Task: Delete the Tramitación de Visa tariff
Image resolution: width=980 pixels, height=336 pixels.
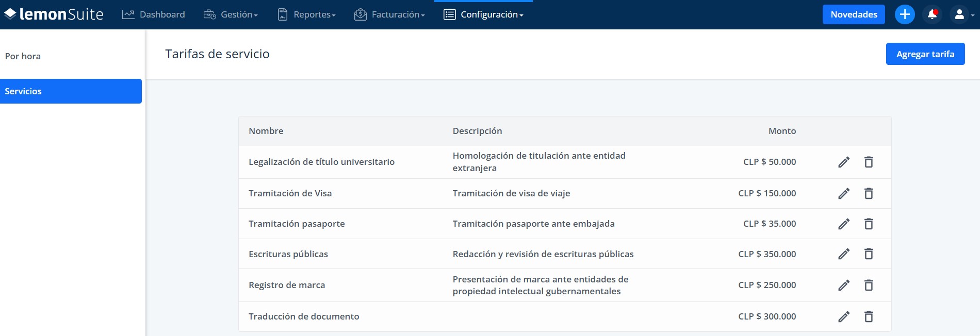Action: click(x=869, y=193)
